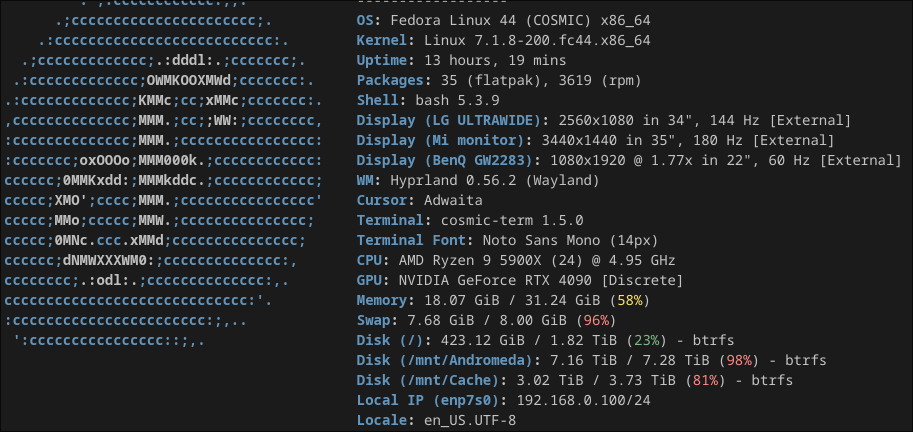Click the "Disk (/mnt/Andromeda)" label

444,360
